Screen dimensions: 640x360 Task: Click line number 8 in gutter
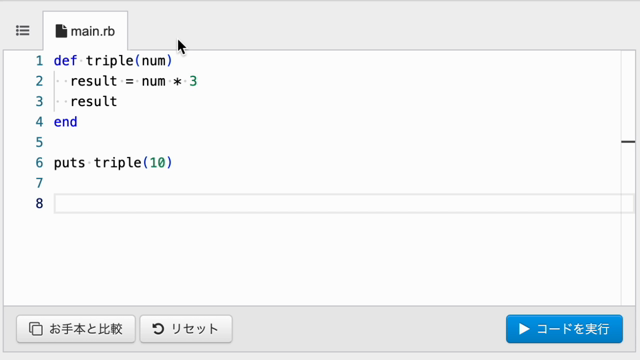click(x=39, y=203)
